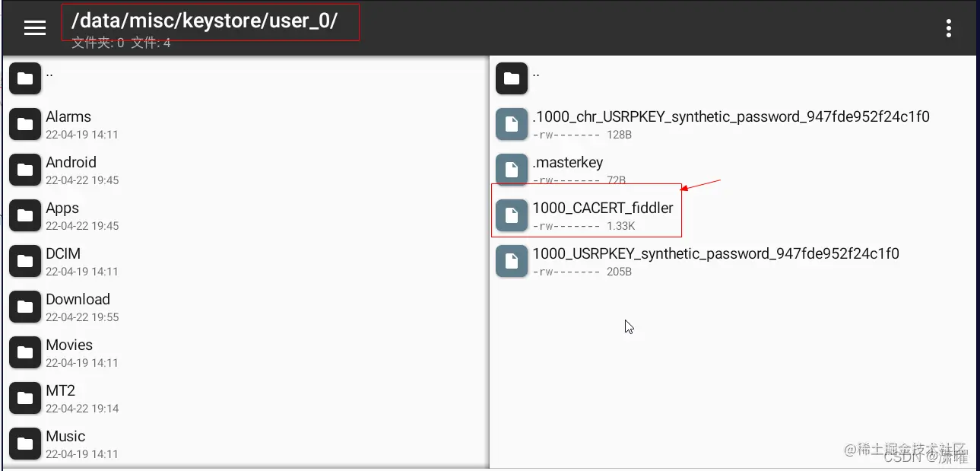Click the Download date 22-04-22 19:55
Viewport: 980px width, 471px height.
(x=82, y=317)
